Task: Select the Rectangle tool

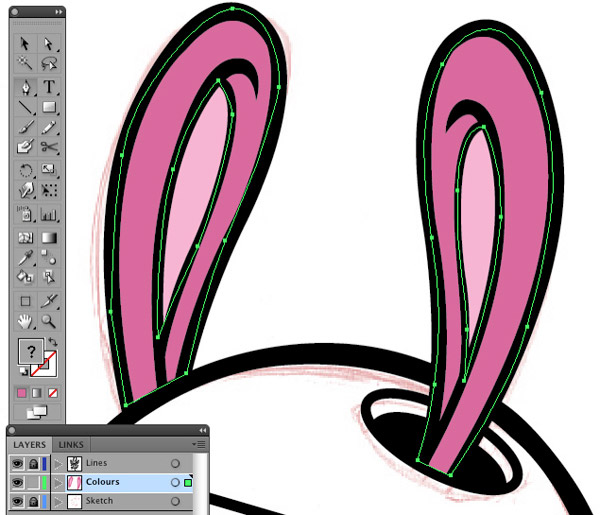Action: click(49, 107)
